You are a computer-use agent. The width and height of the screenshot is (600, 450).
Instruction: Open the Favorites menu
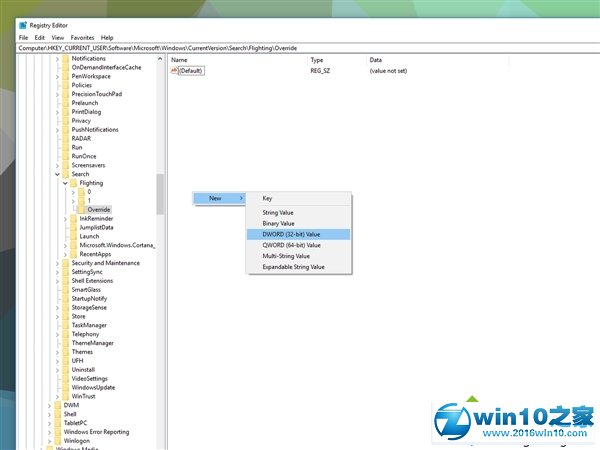[82, 37]
